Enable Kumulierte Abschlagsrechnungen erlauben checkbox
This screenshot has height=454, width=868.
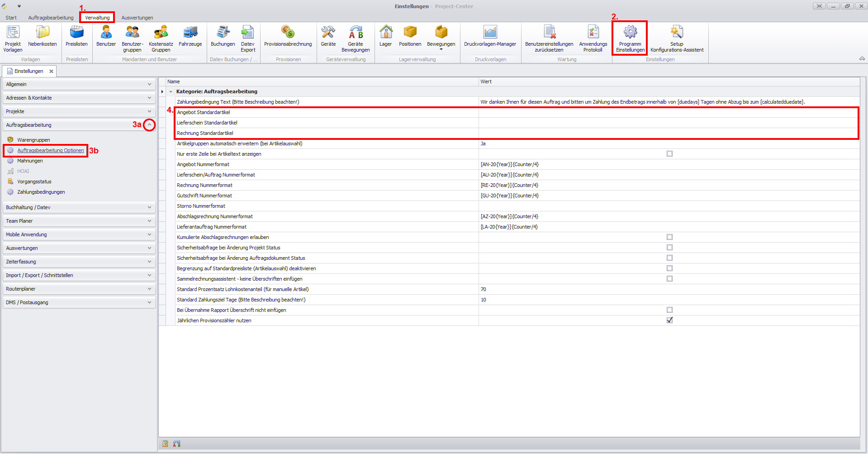[669, 237]
